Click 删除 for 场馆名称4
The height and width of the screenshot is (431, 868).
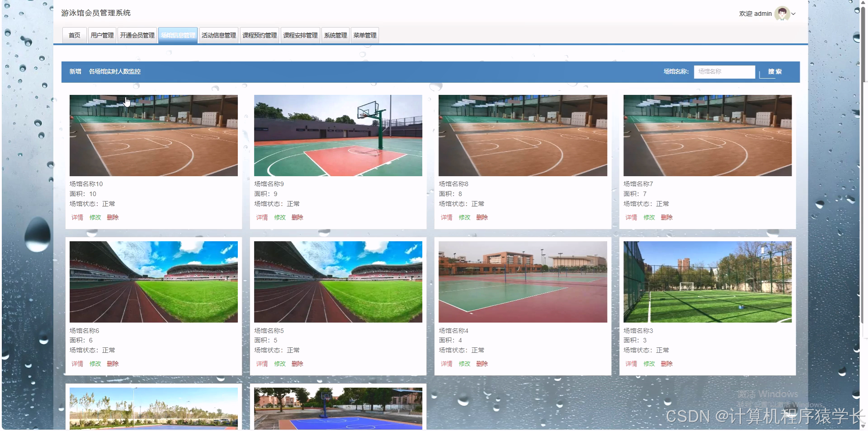482,364
